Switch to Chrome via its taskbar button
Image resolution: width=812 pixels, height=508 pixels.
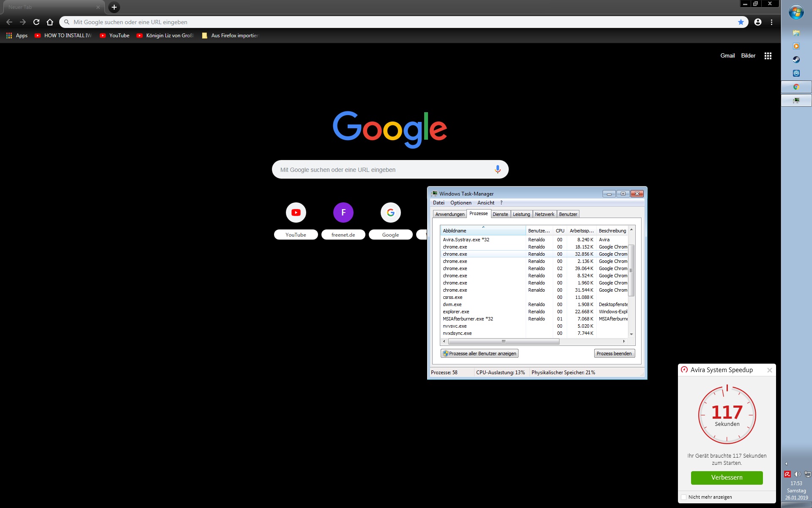[796, 87]
